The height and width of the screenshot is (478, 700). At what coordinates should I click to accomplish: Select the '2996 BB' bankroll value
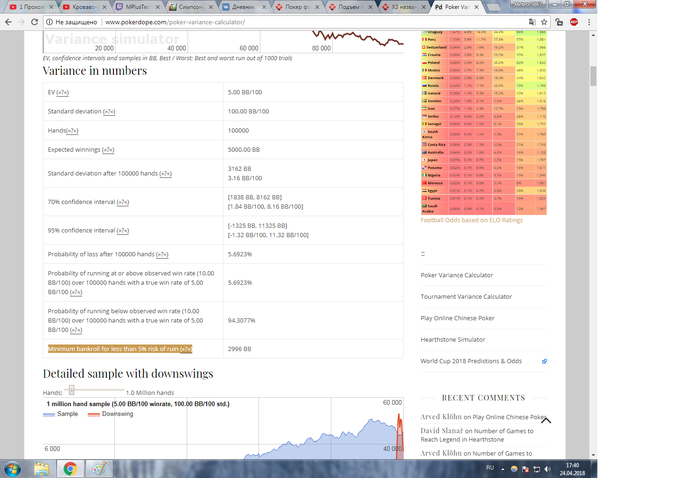tap(239, 349)
